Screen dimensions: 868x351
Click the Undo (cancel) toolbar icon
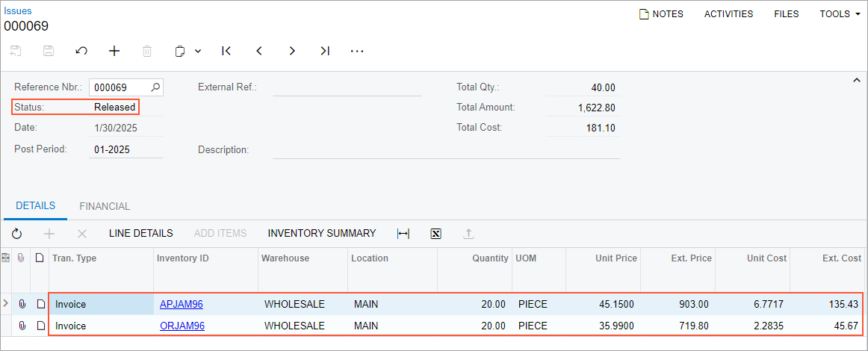pos(81,51)
